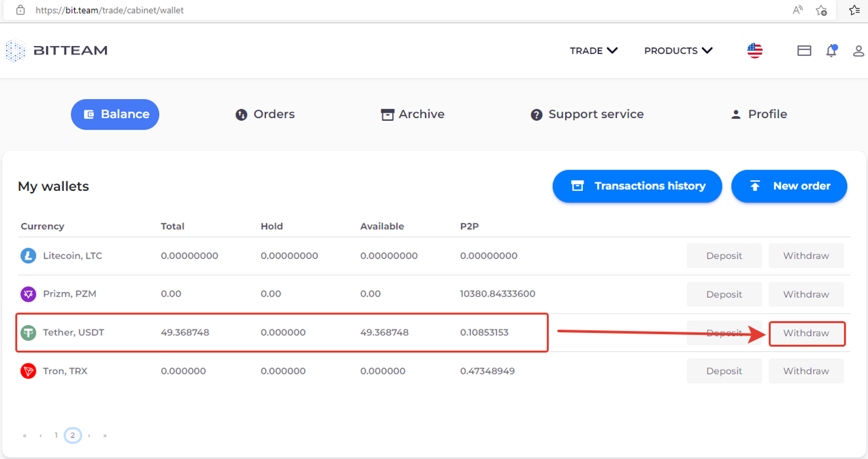This screenshot has height=459, width=868.
Task: Click Prizm P2P value 10380.84333600
Action: (497, 294)
